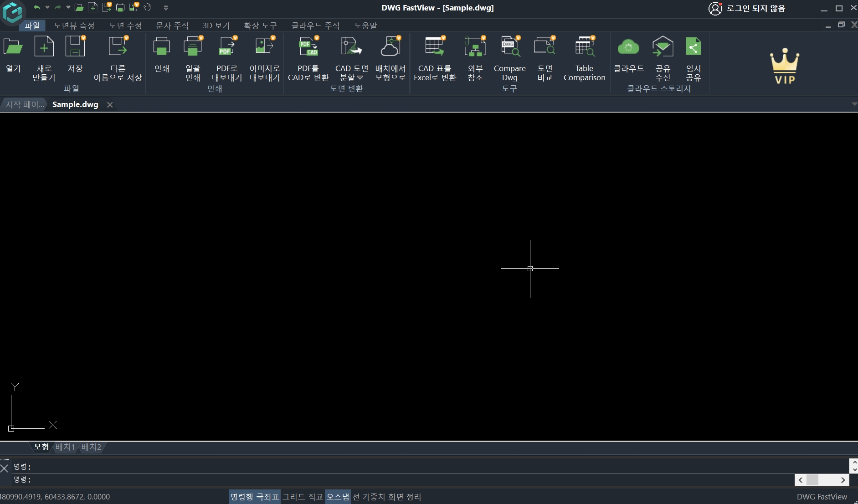858x504 pixels.
Task: Open customize quick access toolbar dropdown
Action: pyautogui.click(x=166, y=8)
